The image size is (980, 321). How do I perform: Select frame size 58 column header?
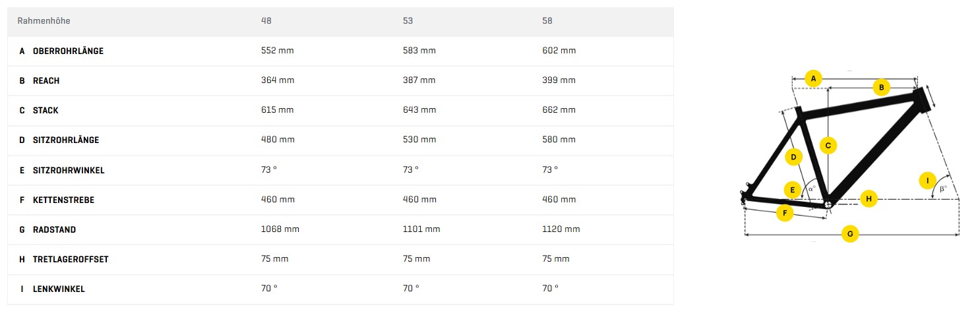point(547,21)
